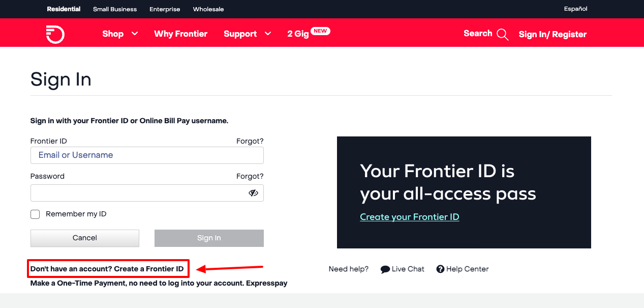Switch the site language to Español
The image size is (644, 308).
tap(575, 9)
